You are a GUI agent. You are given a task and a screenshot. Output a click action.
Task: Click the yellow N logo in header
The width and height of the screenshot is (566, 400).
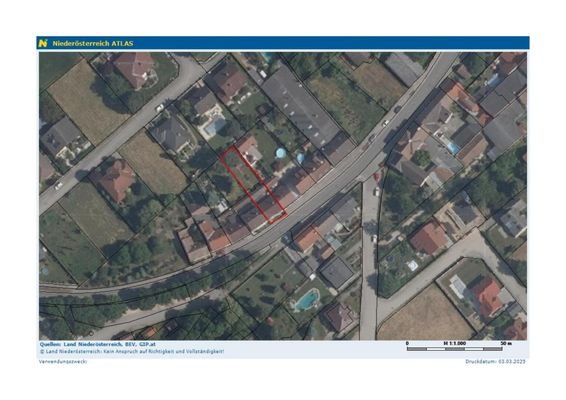coord(43,43)
